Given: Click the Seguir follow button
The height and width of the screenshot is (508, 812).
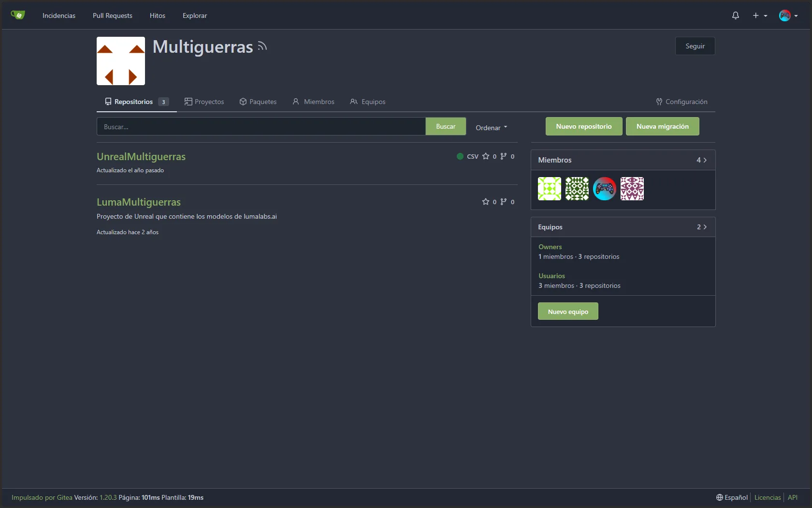Looking at the screenshot, I should (x=695, y=46).
